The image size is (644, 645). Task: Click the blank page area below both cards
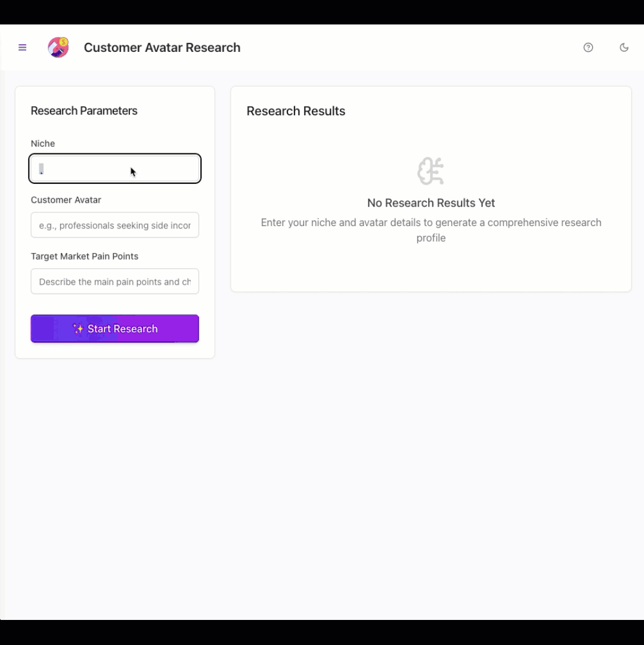[322, 493]
